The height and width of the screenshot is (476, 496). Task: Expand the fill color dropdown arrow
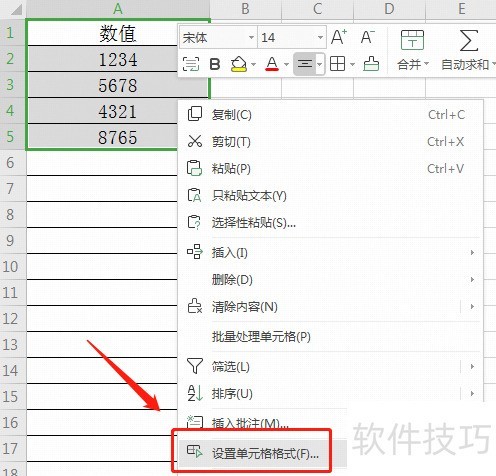tap(253, 64)
